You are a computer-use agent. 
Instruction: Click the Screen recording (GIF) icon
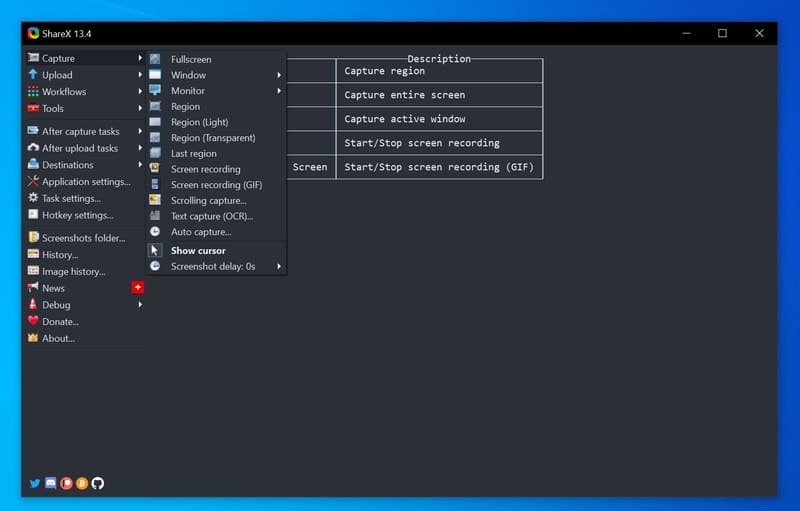pyautogui.click(x=155, y=185)
